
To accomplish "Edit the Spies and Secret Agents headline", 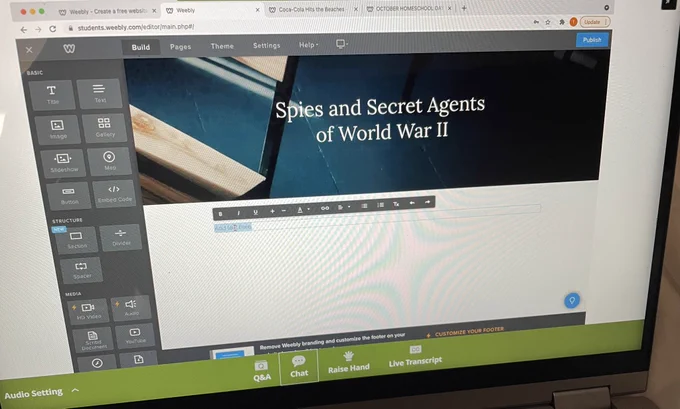I will pyautogui.click(x=381, y=119).
